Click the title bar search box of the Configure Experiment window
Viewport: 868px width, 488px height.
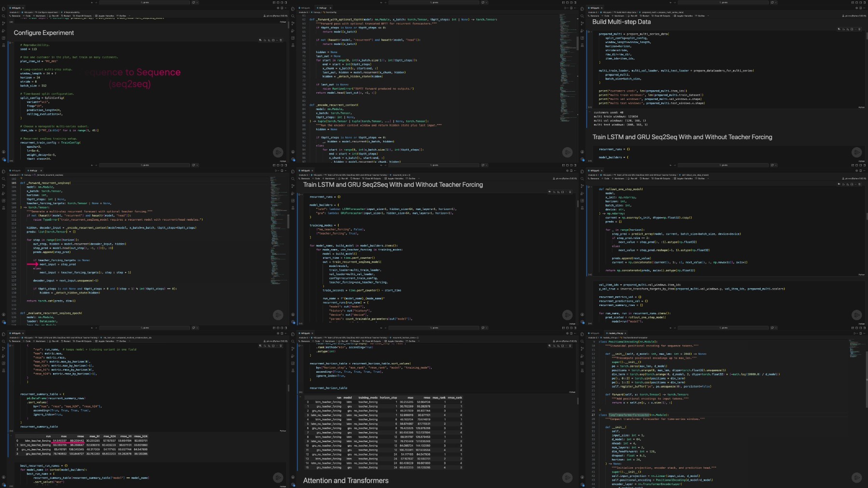click(x=146, y=2)
